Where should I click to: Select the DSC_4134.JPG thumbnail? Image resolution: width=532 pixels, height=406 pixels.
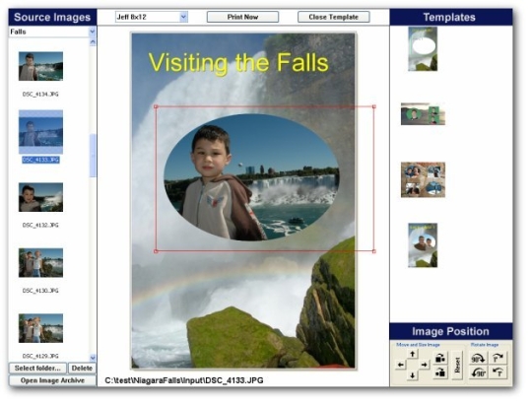pos(40,66)
